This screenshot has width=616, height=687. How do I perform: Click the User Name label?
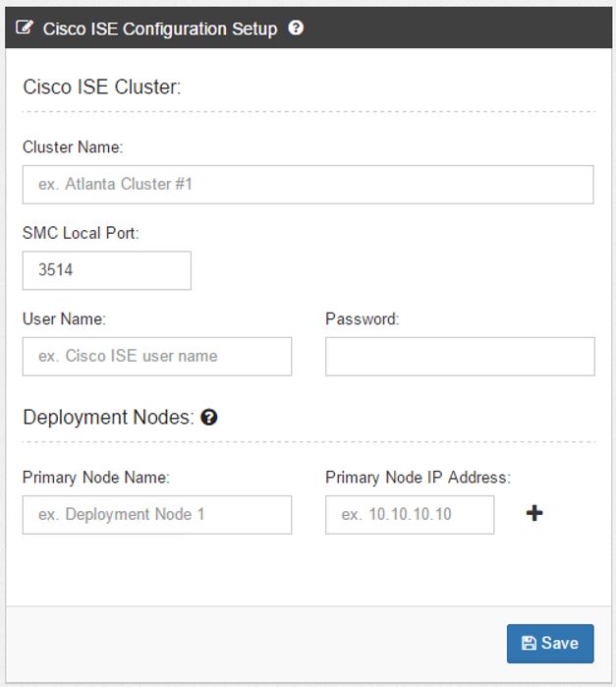64,319
